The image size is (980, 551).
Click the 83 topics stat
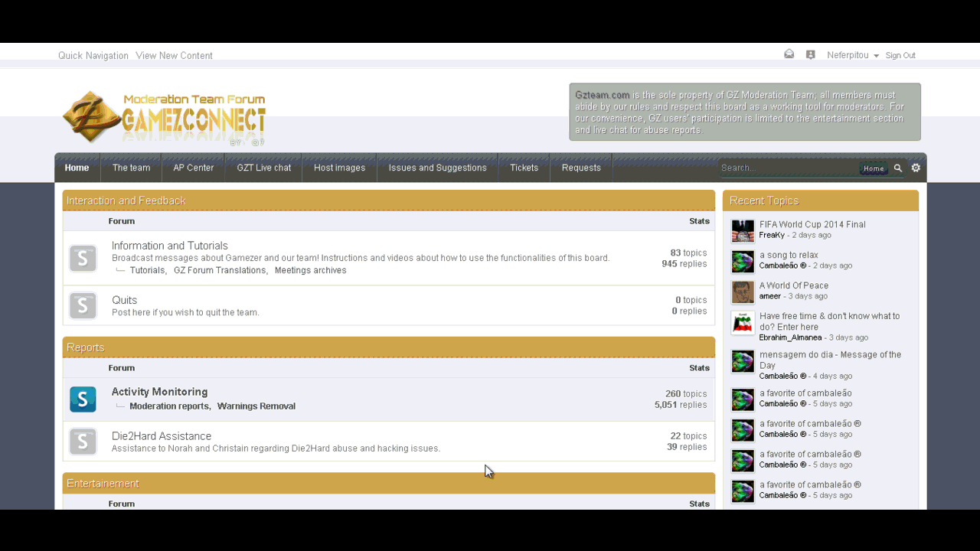pyautogui.click(x=688, y=253)
